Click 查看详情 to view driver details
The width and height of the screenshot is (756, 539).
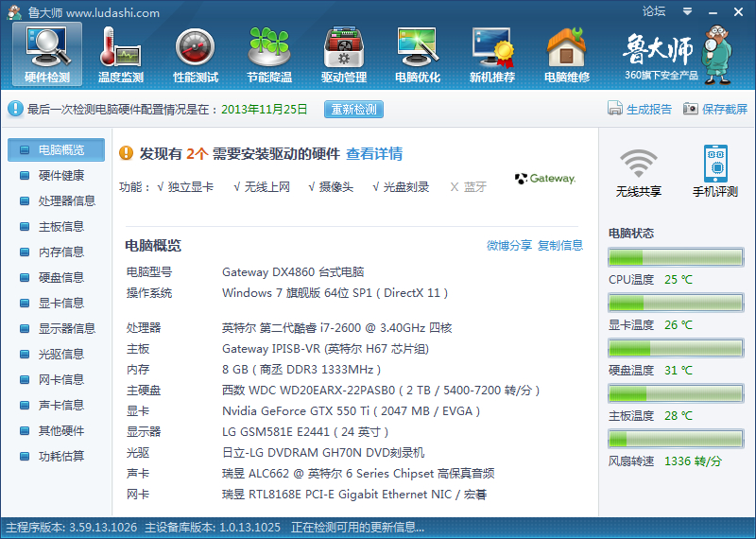(x=374, y=154)
